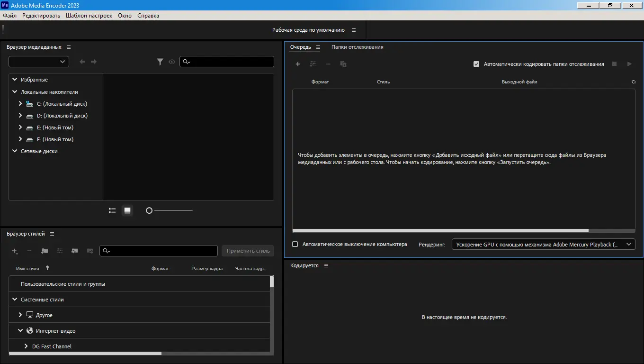Click the Стиль column header in queue
This screenshot has height=364, width=644.
383,82
